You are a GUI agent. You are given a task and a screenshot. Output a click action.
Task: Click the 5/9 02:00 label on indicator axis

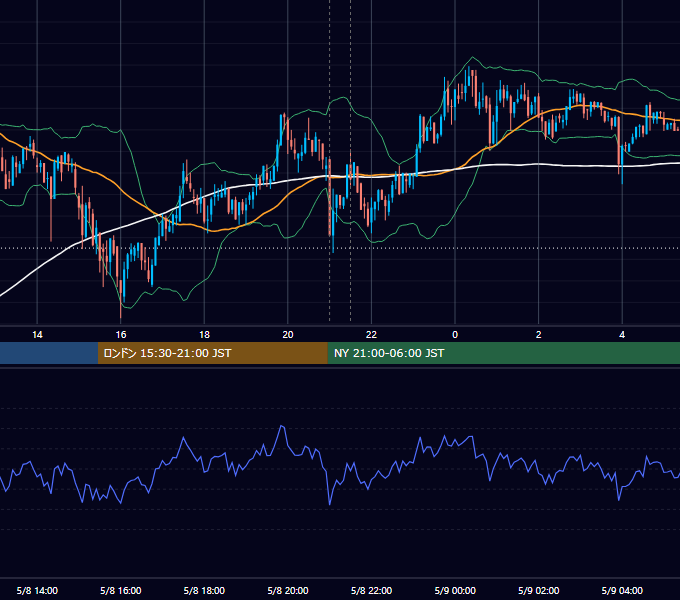(538, 590)
